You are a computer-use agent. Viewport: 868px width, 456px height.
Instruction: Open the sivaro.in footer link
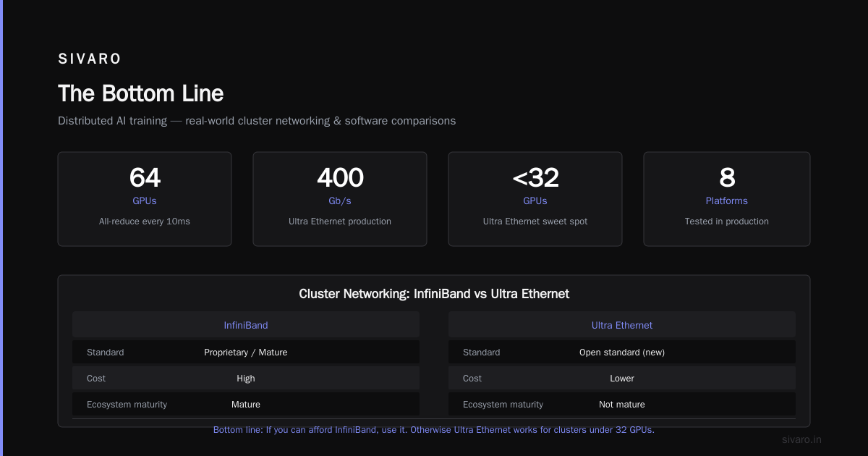coord(802,439)
